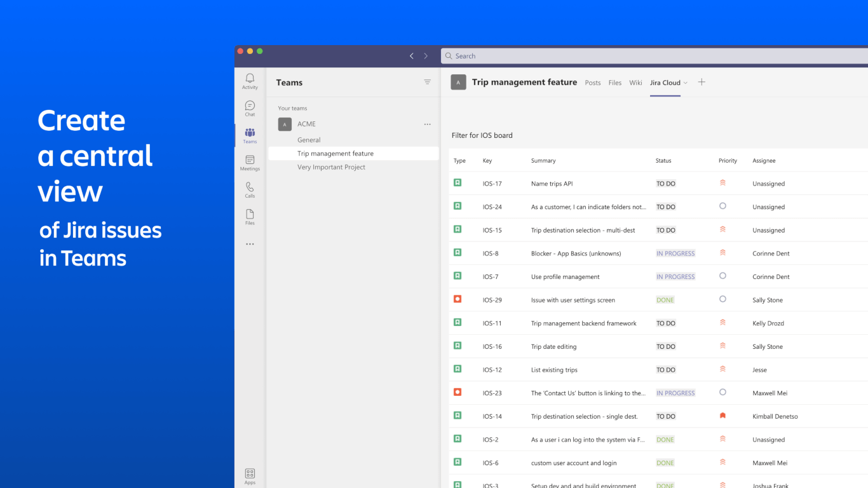This screenshot has width=868, height=488.
Task: Click the sidebar more apps ellipsis
Action: [x=250, y=244]
